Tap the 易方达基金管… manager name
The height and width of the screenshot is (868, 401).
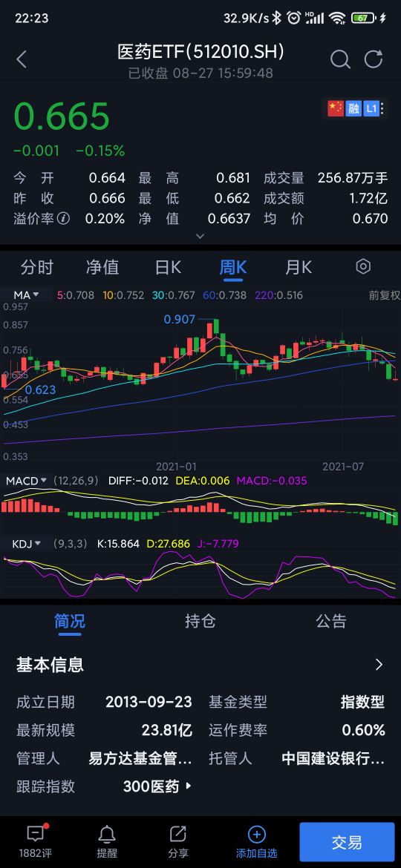click(x=140, y=758)
